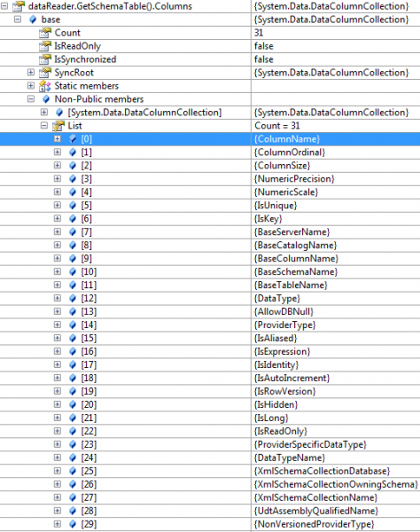Expand the SyncRoot node
Viewport: 420px width, 532px height.
click(x=31, y=73)
